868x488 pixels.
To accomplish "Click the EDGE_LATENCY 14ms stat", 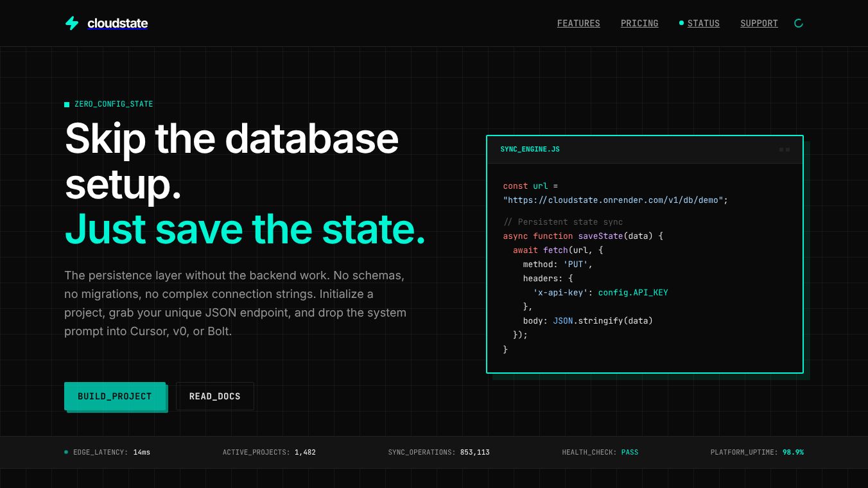I will point(112,452).
